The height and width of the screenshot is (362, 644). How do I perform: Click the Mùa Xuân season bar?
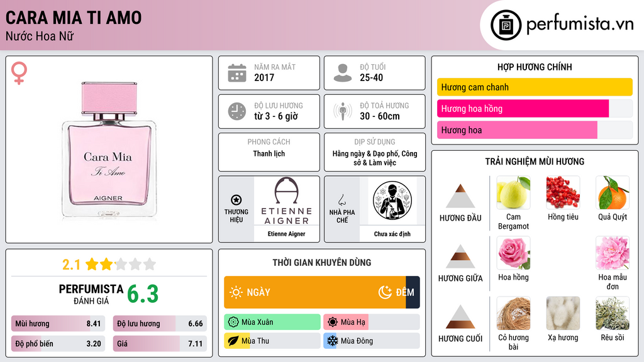[272, 322]
